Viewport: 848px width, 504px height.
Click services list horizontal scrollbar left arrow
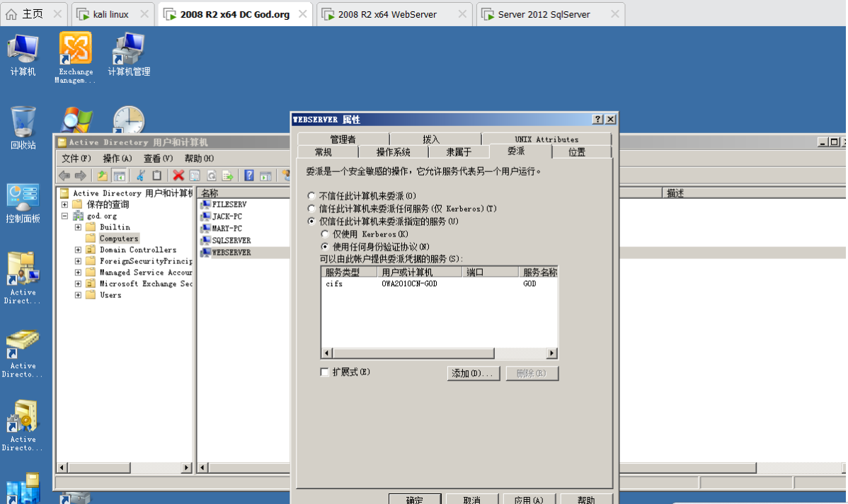[327, 353]
